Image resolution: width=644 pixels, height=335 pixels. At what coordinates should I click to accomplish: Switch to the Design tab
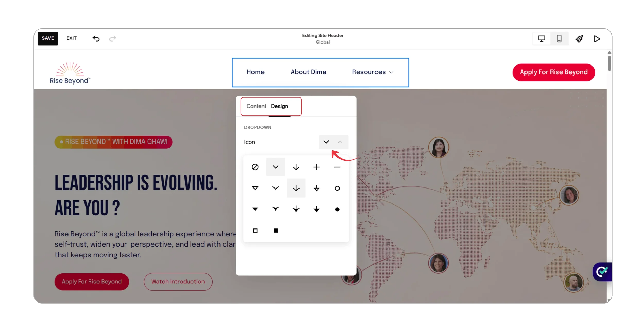[279, 106]
